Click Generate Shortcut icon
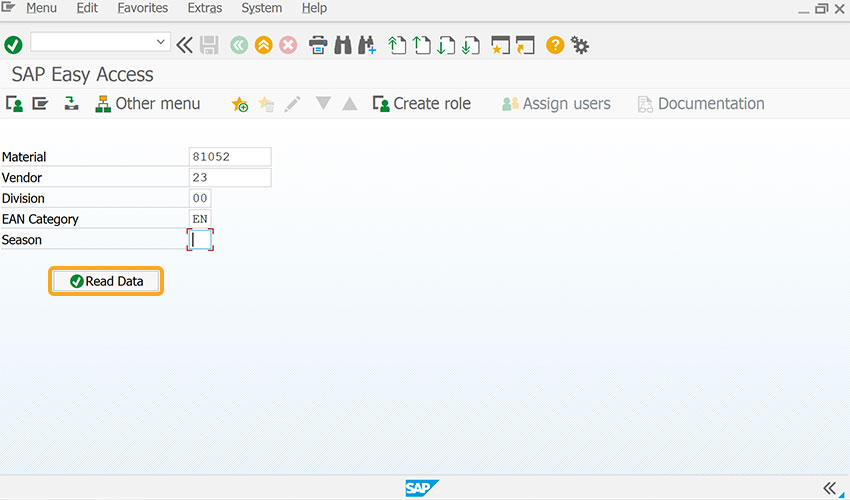The height and width of the screenshot is (500, 850). (525, 45)
